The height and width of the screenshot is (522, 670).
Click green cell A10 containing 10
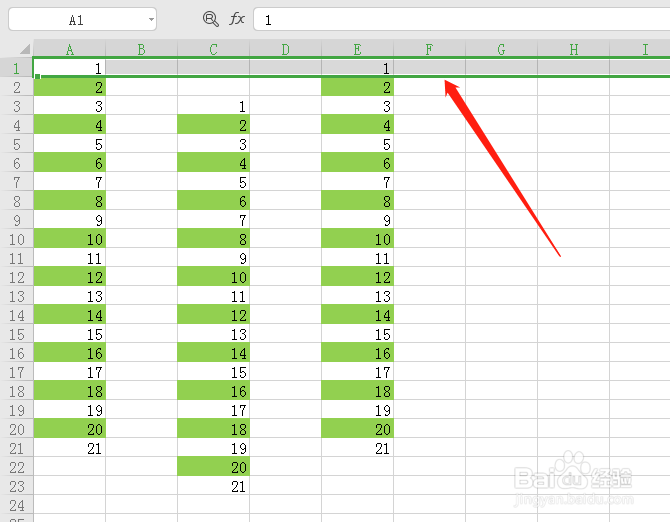[70, 239]
